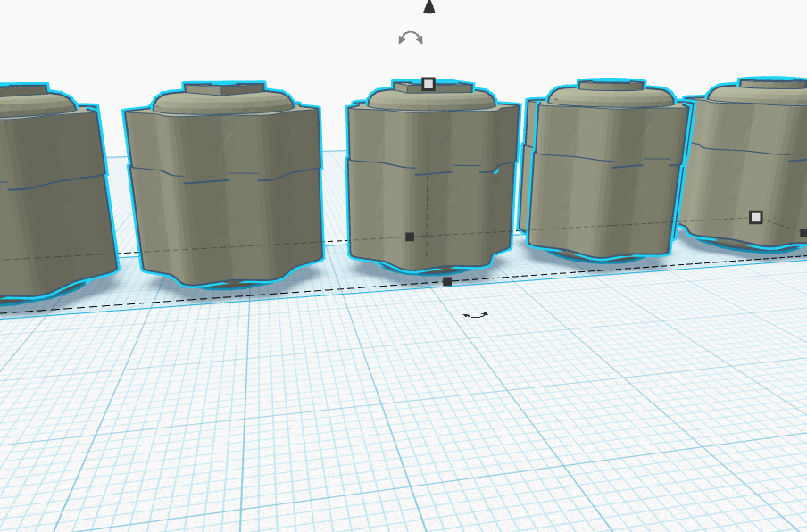The image size is (807, 532).
Task: Click black square handle at far right edge
Action: [x=803, y=233]
